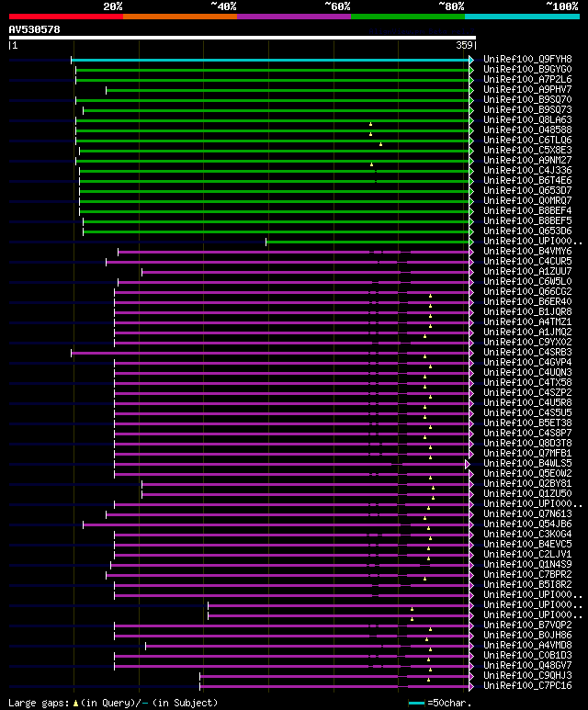Click the purple alignment bar for A4VMD8

click(307, 646)
